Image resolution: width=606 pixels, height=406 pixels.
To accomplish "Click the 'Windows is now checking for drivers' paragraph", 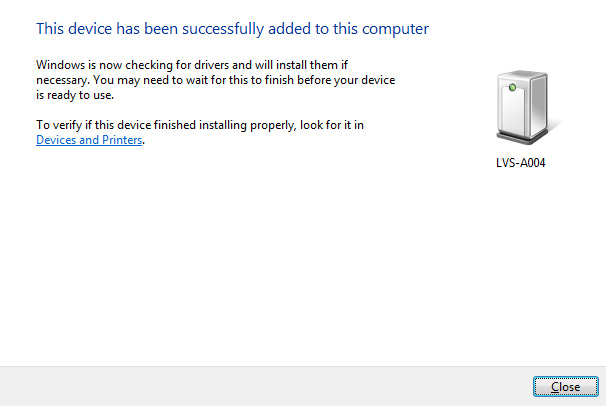I will pos(216,80).
